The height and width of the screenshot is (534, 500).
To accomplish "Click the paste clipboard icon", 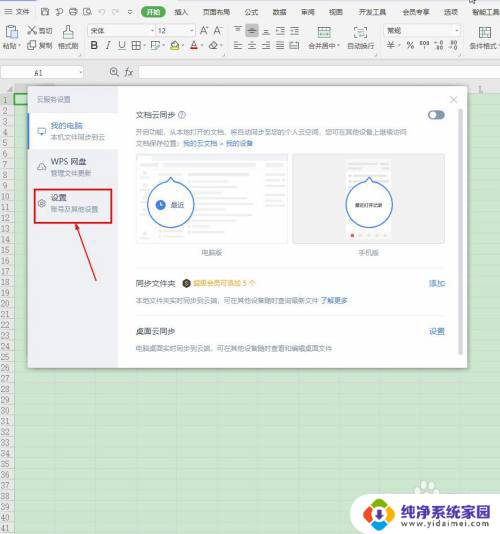I will click(x=11, y=32).
